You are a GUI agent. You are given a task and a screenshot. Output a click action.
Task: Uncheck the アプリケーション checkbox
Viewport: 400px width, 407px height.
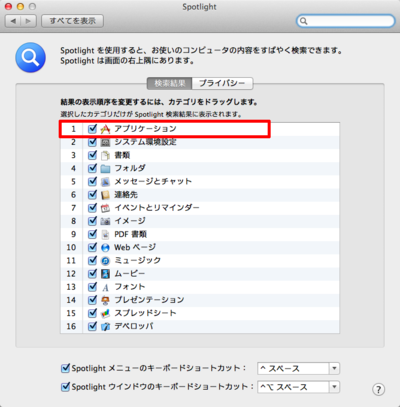point(92,129)
